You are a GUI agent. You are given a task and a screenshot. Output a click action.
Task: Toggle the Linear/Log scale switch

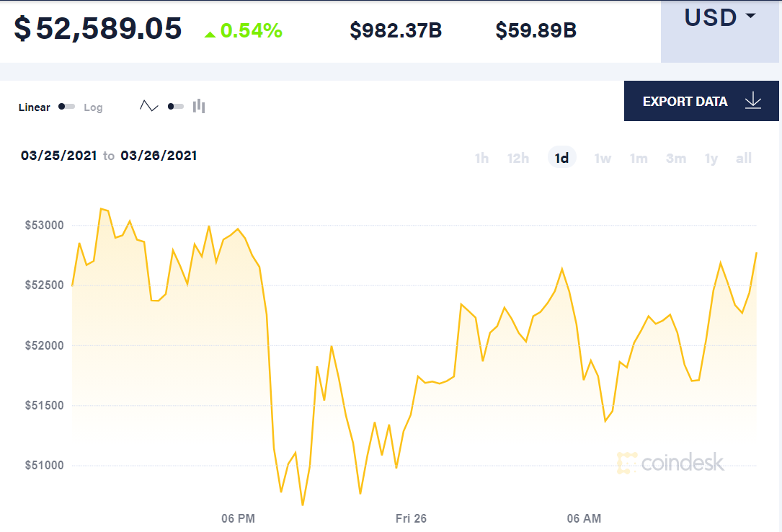(x=66, y=105)
